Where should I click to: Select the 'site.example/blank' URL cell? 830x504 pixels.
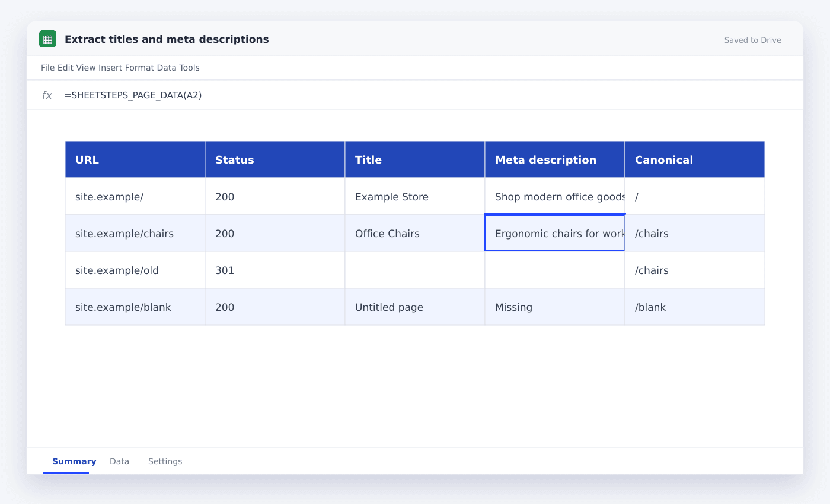(x=135, y=307)
